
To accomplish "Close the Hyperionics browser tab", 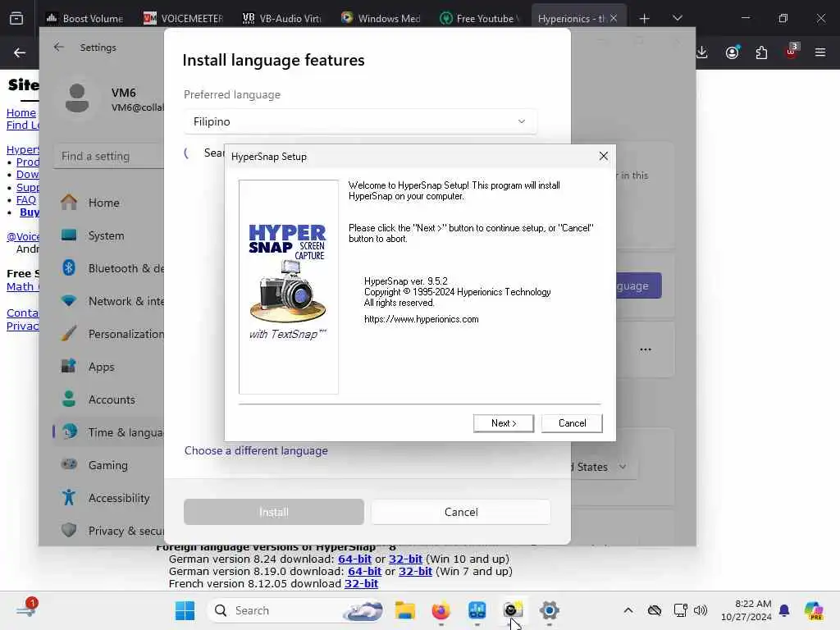I will 614,18.
